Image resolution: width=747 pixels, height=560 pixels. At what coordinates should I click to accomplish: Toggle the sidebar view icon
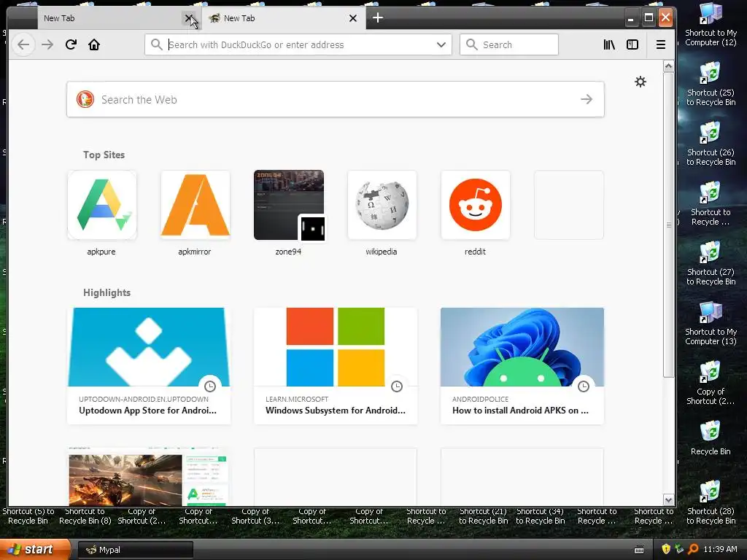tap(632, 44)
